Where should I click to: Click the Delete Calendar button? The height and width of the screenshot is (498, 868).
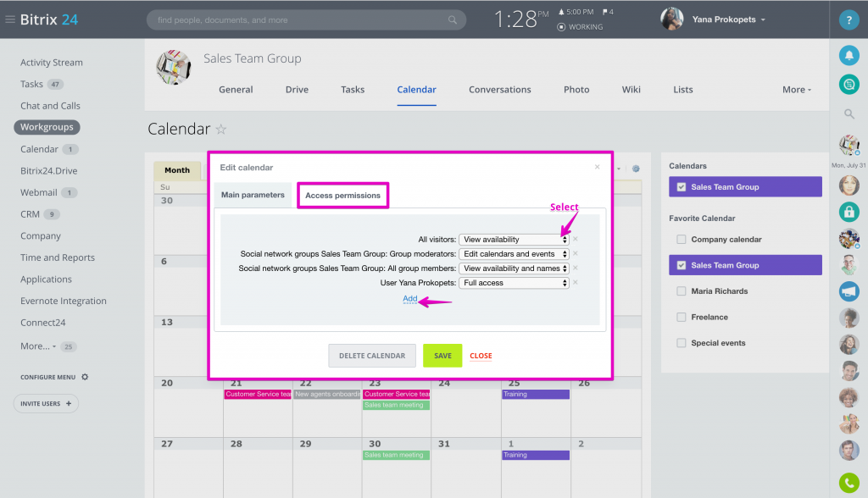(372, 356)
